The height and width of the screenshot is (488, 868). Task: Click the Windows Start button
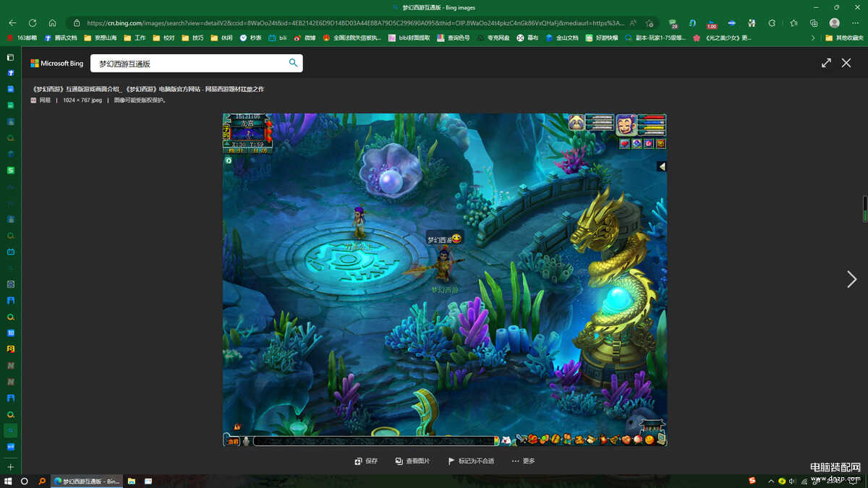pos(8,481)
